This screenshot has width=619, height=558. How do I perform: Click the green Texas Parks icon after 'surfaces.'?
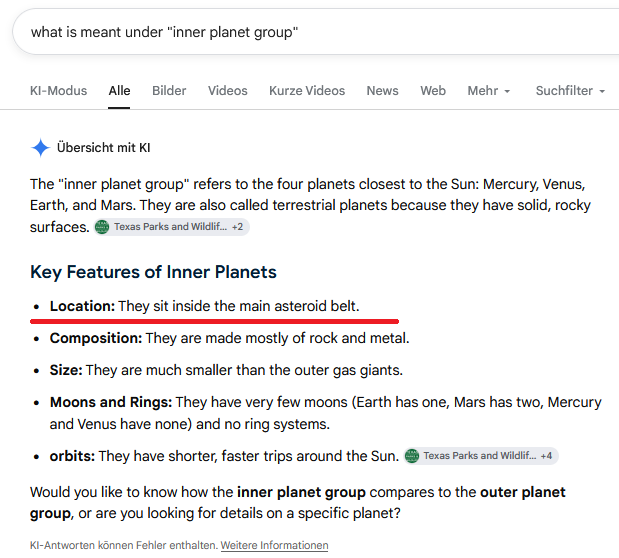point(102,227)
